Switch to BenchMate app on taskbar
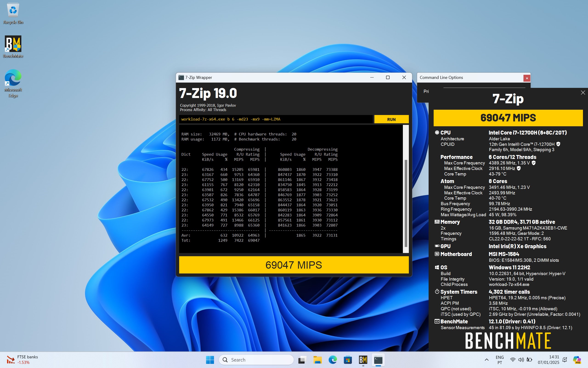Image resolution: width=588 pixels, height=368 pixels. (363, 360)
